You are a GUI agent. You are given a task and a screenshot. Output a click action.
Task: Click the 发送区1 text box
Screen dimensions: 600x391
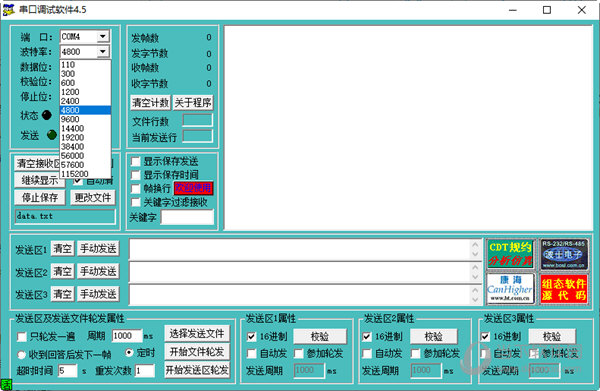point(300,249)
